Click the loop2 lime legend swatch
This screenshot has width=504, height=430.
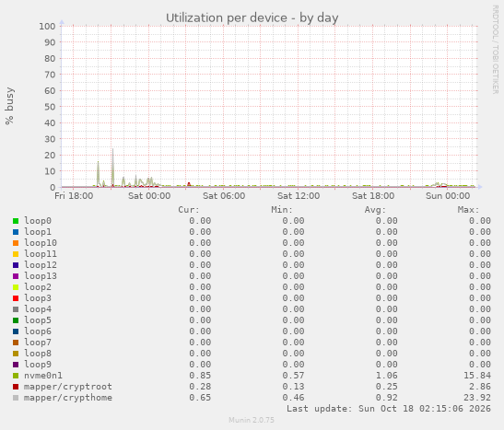[x=16, y=287]
